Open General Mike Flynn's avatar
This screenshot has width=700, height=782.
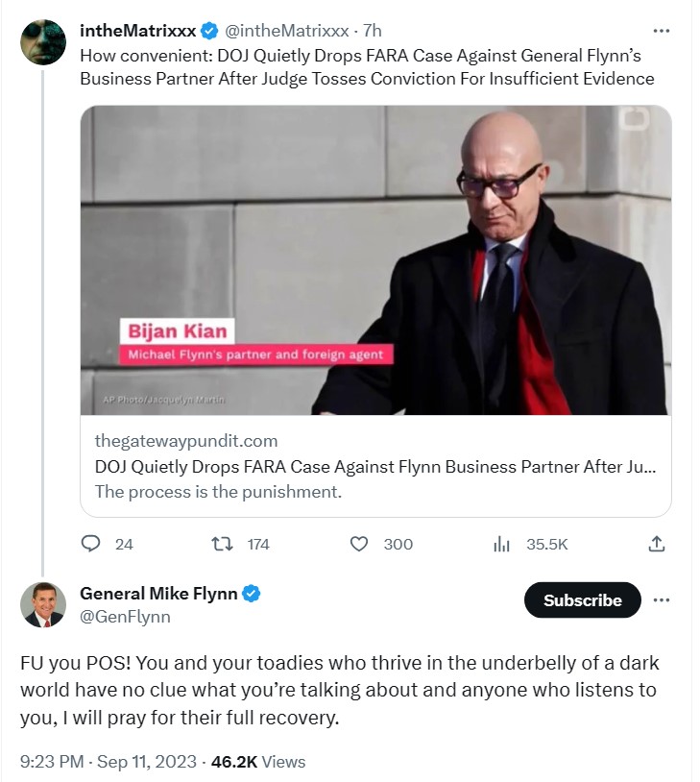click(x=43, y=604)
